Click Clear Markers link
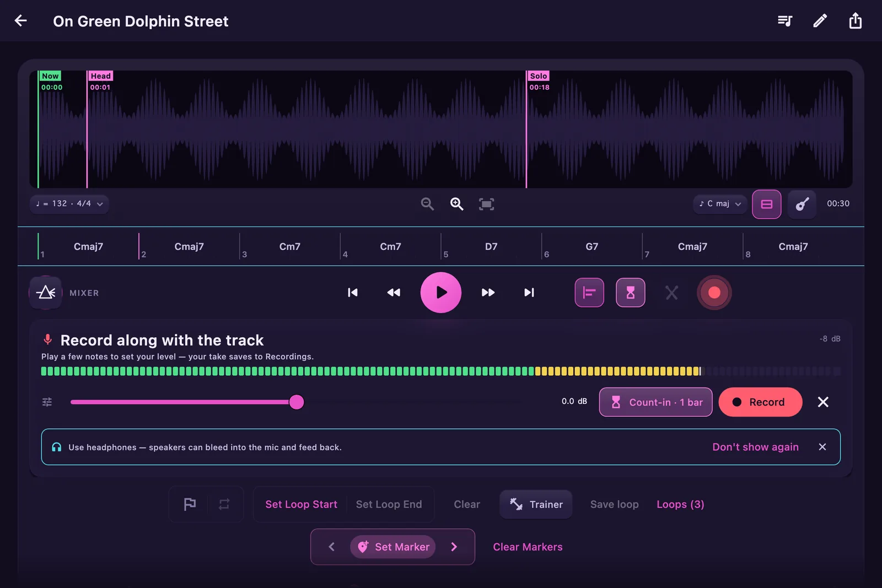This screenshot has height=588, width=882. coord(528,547)
